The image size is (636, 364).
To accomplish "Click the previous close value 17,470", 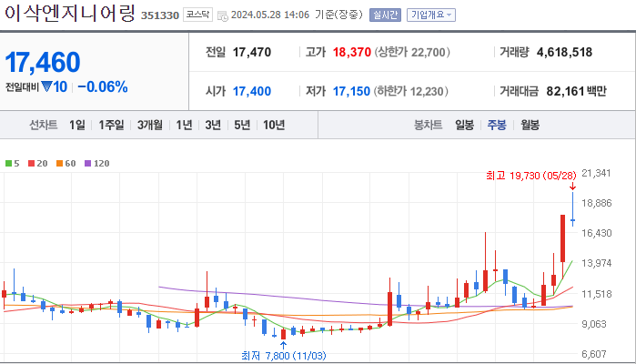I will click(252, 53).
